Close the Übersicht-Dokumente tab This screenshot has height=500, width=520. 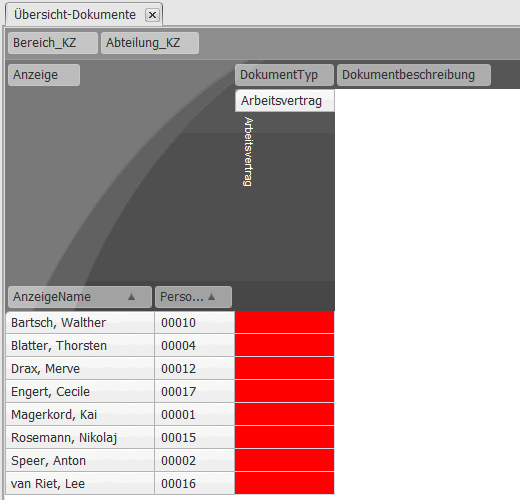pyautogui.click(x=152, y=15)
